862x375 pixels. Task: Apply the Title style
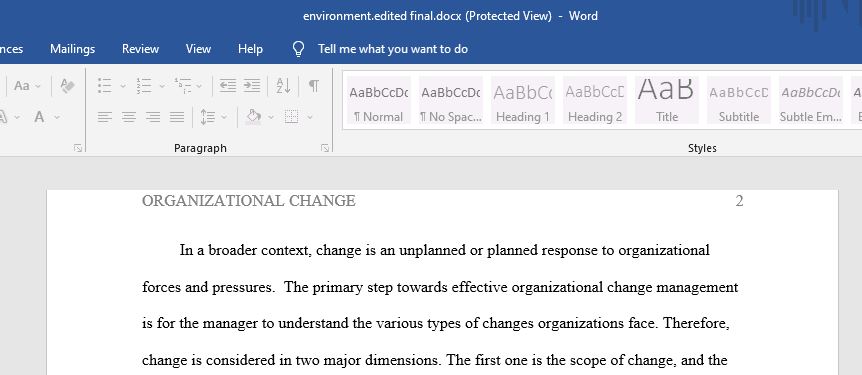(x=667, y=100)
